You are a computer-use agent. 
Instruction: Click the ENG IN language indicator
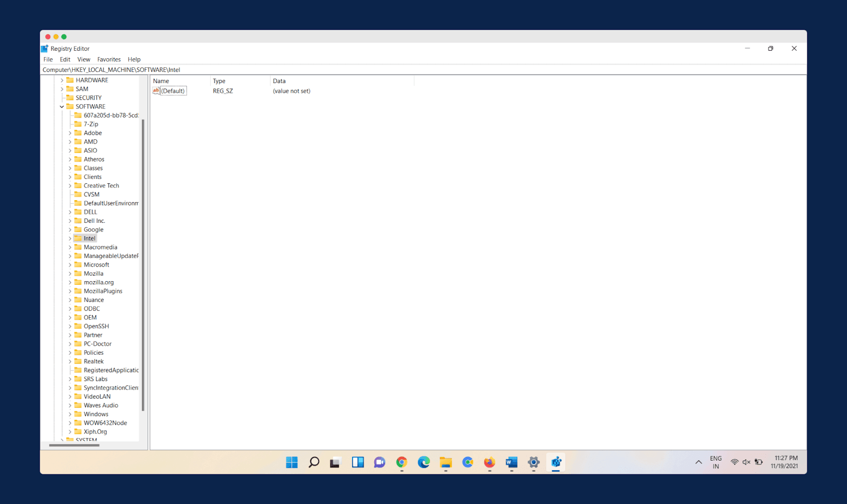[716, 461]
